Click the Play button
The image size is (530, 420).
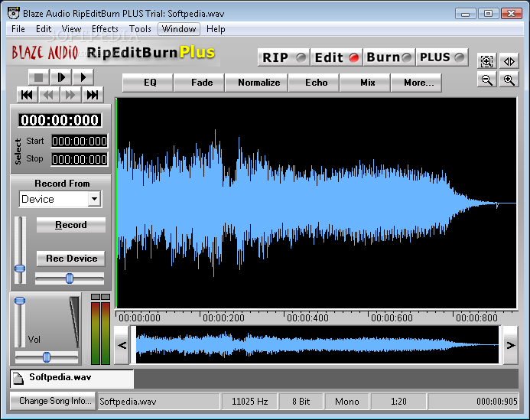point(83,77)
